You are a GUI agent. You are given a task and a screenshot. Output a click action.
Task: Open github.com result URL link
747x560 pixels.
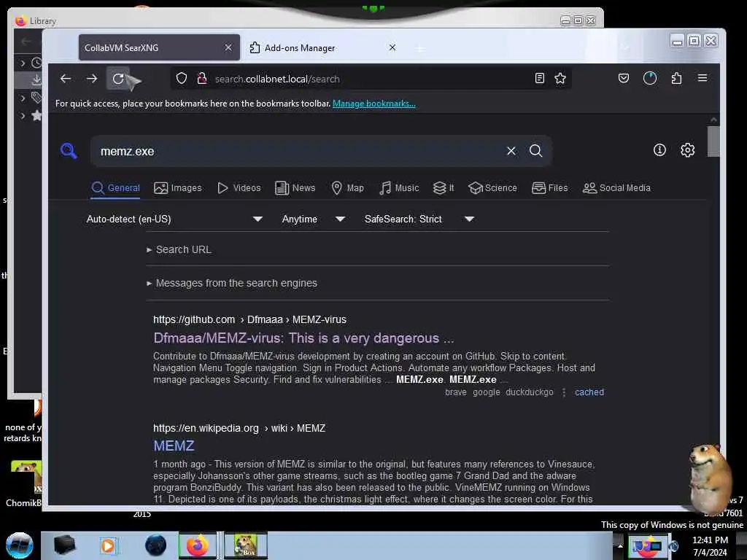pos(249,319)
